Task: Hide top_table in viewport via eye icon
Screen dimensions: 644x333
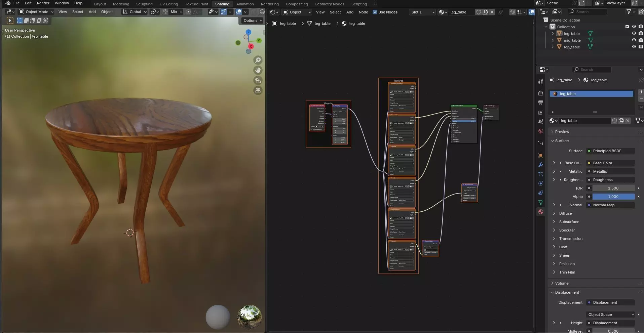Action: tap(634, 47)
